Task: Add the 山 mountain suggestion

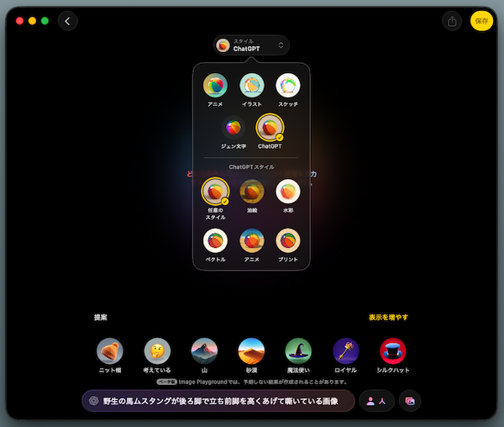Action: coord(204,351)
